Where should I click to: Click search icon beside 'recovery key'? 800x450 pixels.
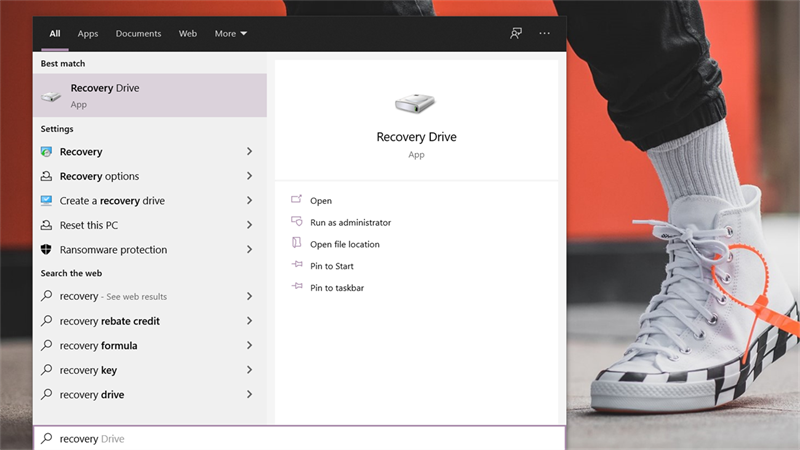point(46,369)
